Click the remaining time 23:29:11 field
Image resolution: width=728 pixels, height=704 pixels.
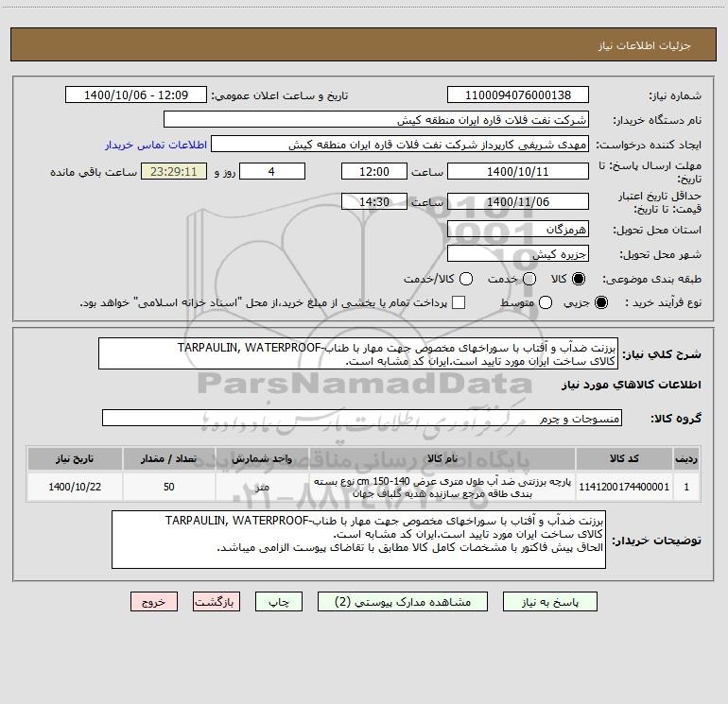click(174, 172)
